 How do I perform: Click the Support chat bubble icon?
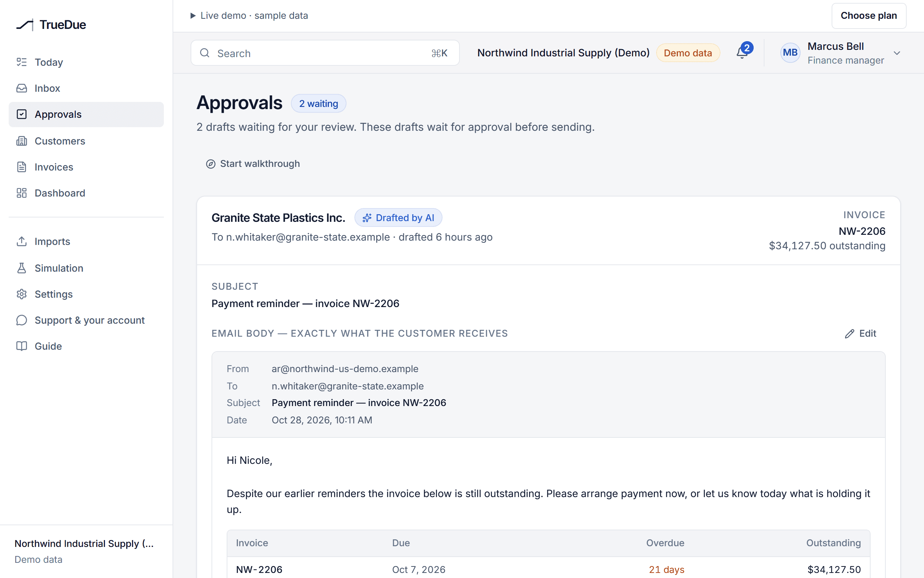point(22,320)
